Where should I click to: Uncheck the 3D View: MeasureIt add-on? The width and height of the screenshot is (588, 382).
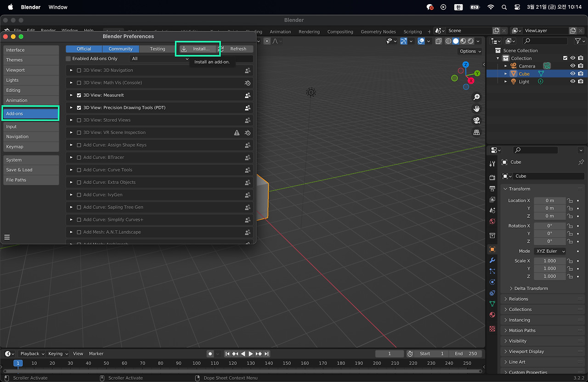coord(79,95)
